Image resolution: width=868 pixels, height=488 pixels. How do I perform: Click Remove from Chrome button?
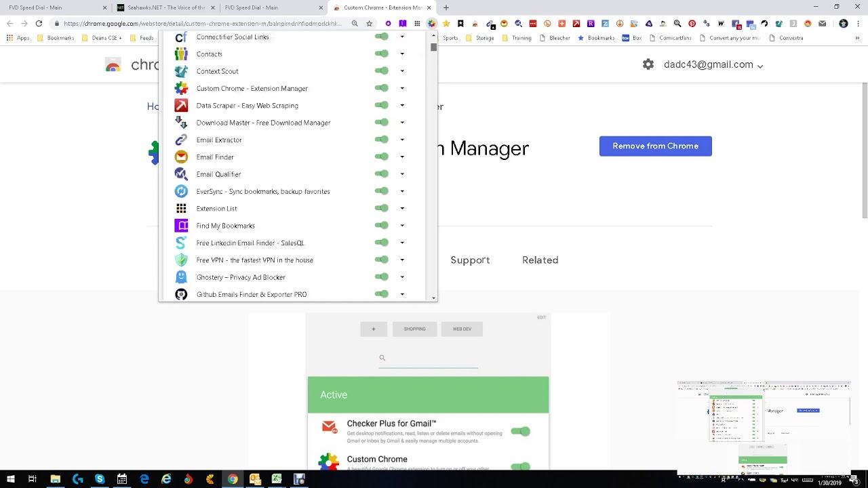pyautogui.click(x=656, y=146)
